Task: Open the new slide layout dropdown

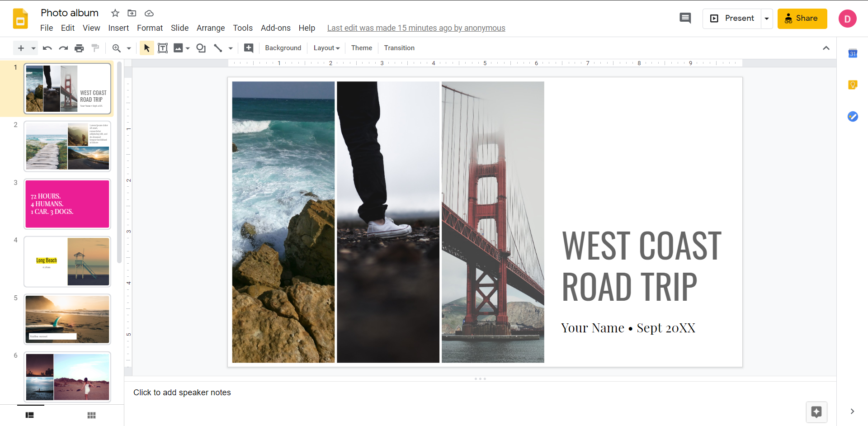Action: click(x=33, y=48)
